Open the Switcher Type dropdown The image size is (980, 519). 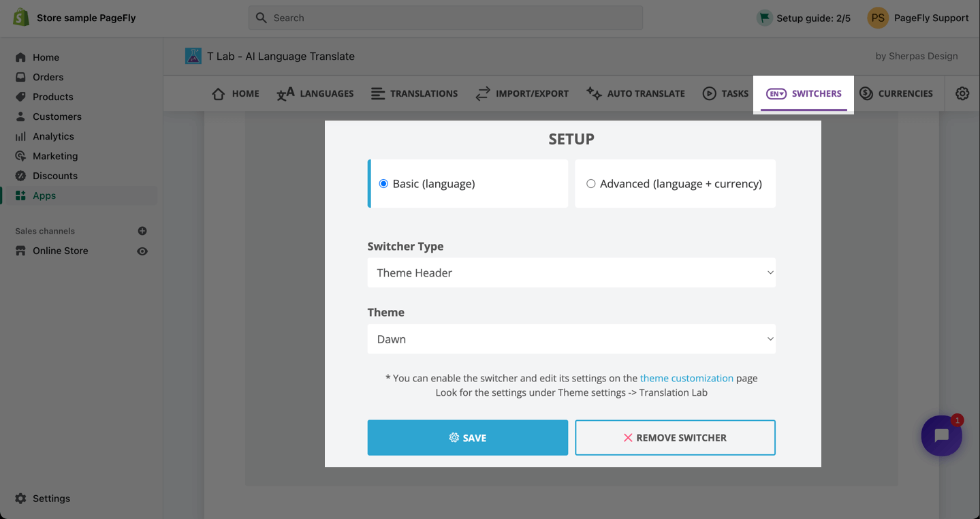571,272
